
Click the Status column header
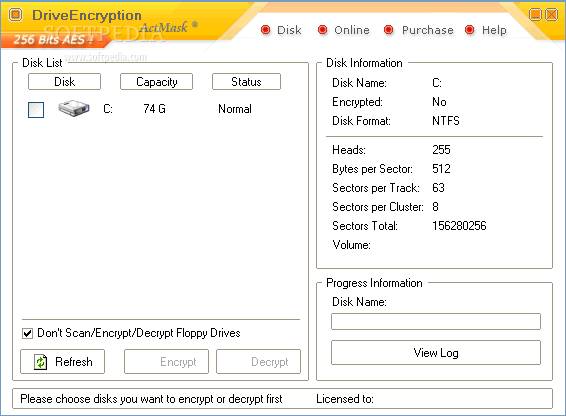click(x=246, y=82)
